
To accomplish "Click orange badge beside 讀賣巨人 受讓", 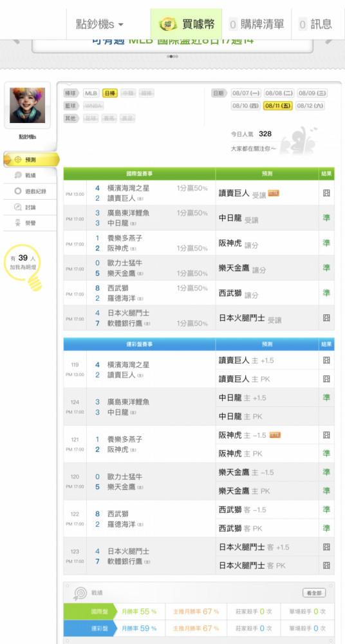I will [x=274, y=193].
